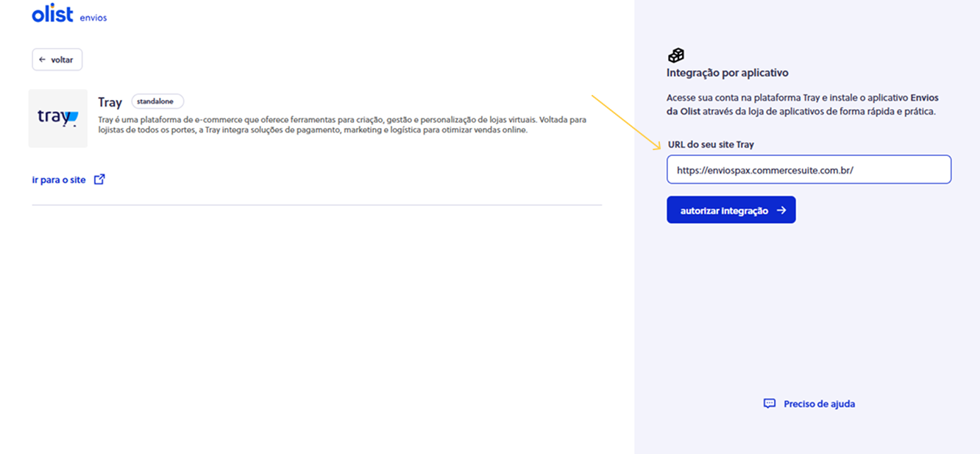
Task: Click the olist logo
Action: tap(52, 14)
